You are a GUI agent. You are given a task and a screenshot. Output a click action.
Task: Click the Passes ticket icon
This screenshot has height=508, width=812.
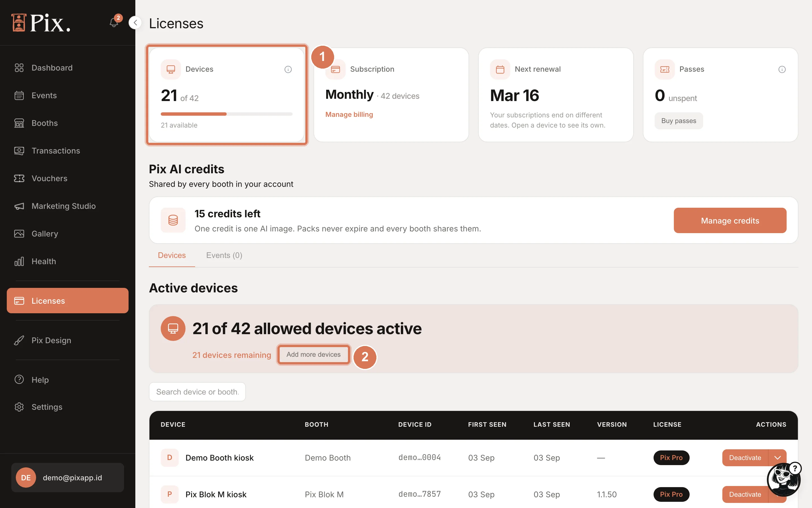point(664,69)
